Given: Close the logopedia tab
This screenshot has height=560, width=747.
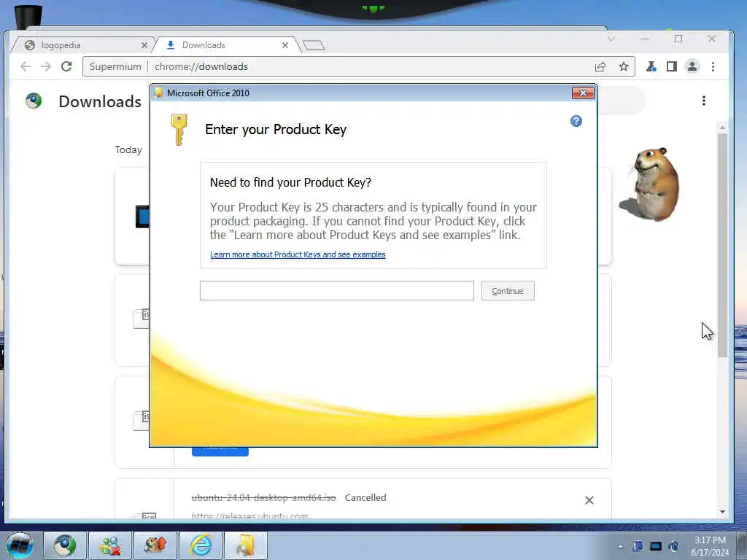Looking at the screenshot, I should 144,45.
